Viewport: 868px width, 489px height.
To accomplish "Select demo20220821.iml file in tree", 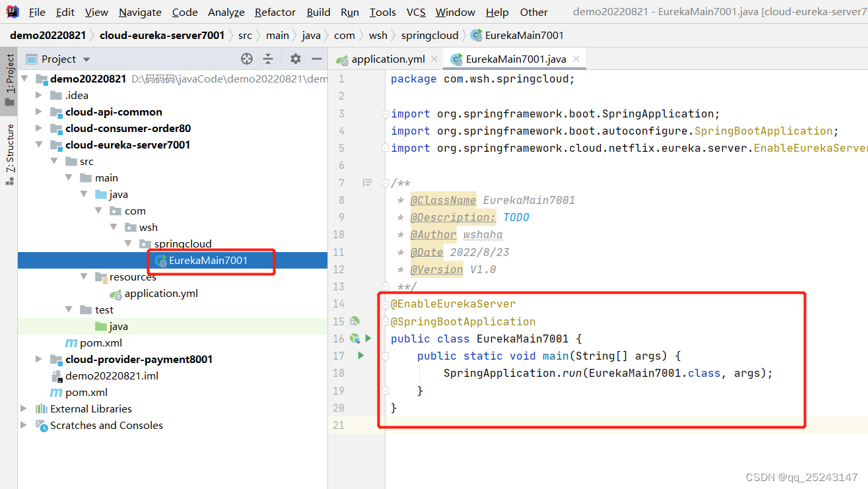I will coord(112,375).
